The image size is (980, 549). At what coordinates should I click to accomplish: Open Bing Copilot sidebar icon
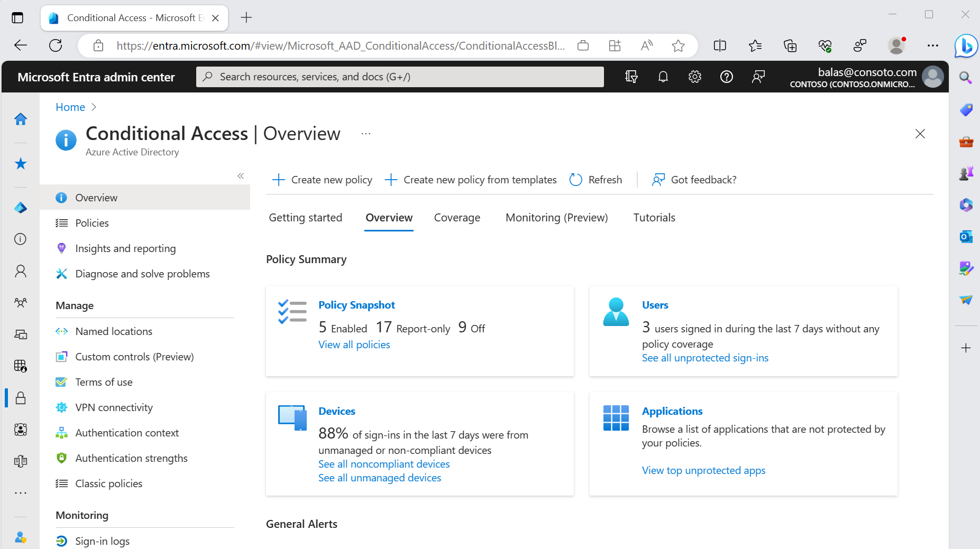point(966,45)
